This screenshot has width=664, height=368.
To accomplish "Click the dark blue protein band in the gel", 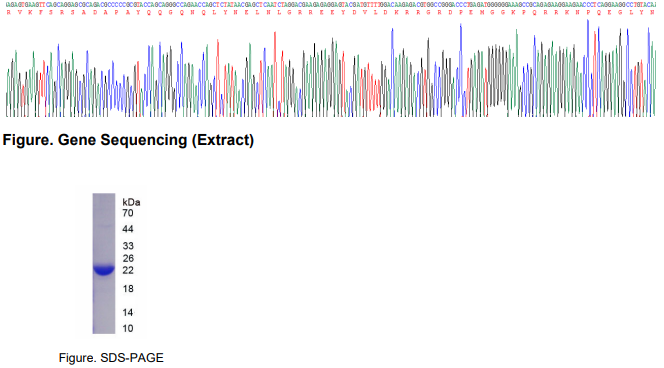I will tap(104, 270).
